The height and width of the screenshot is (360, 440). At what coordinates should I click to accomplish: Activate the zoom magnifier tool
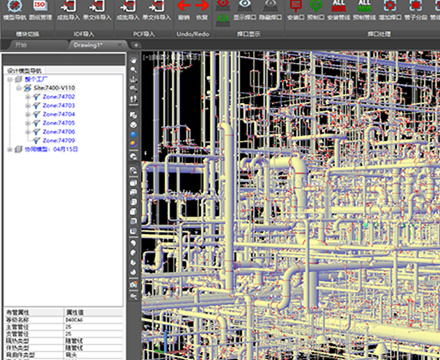[x=133, y=70]
